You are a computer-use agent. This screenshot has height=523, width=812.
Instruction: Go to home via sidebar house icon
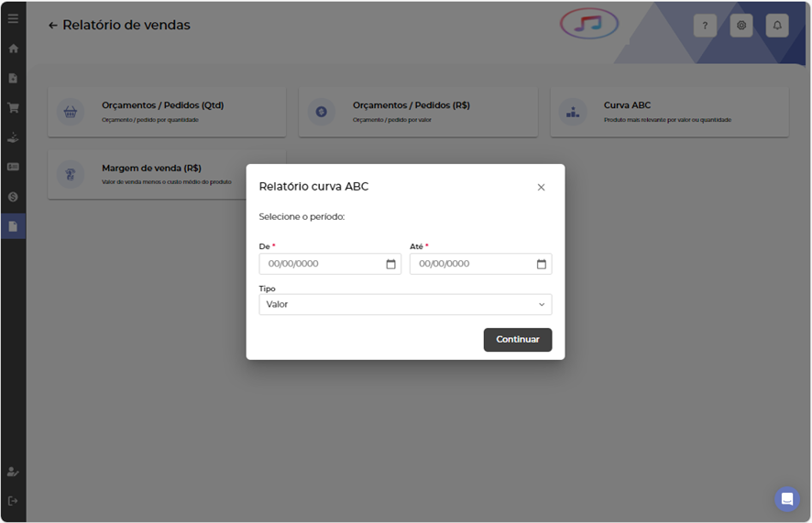pyautogui.click(x=13, y=49)
